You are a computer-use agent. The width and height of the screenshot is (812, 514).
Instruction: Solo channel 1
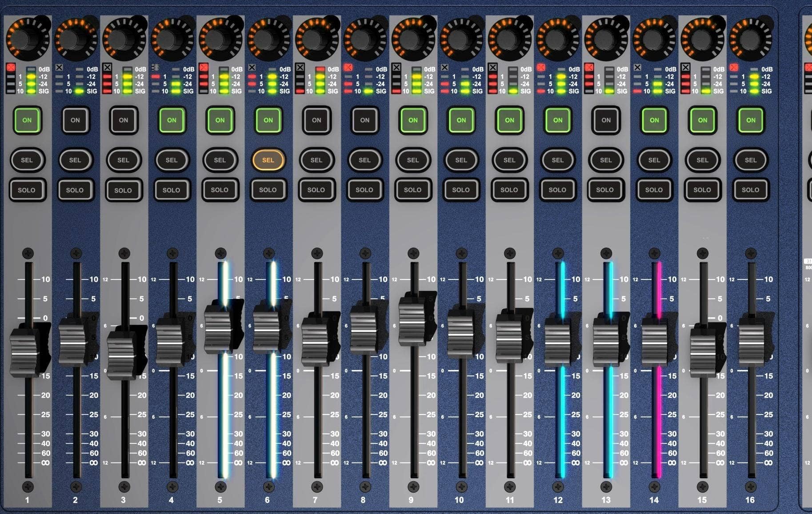click(27, 190)
